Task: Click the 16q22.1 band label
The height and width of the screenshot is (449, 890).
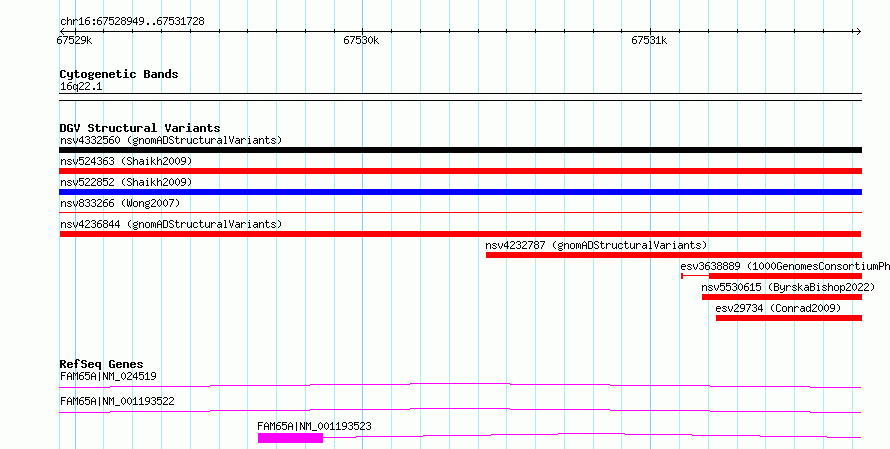Action: tap(81, 87)
